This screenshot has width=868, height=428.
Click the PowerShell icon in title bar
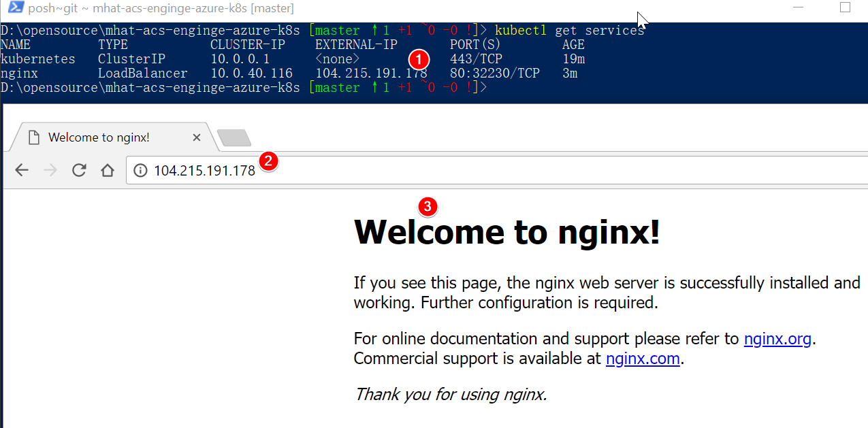point(16,7)
